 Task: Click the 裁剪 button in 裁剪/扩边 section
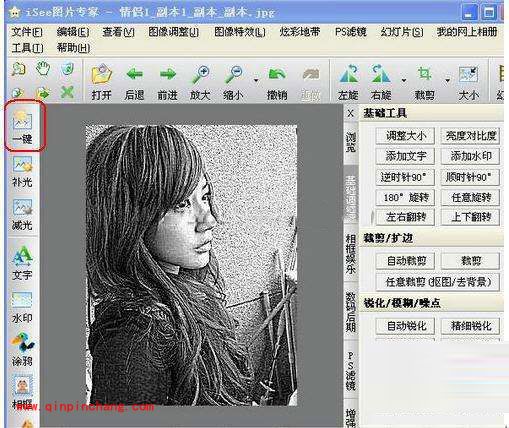(x=470, y=261)
